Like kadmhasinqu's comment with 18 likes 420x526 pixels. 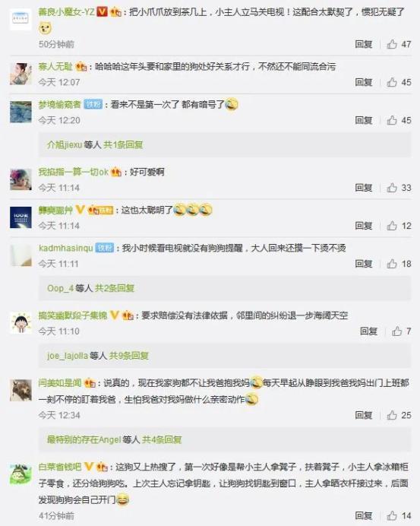click(392, 264)
